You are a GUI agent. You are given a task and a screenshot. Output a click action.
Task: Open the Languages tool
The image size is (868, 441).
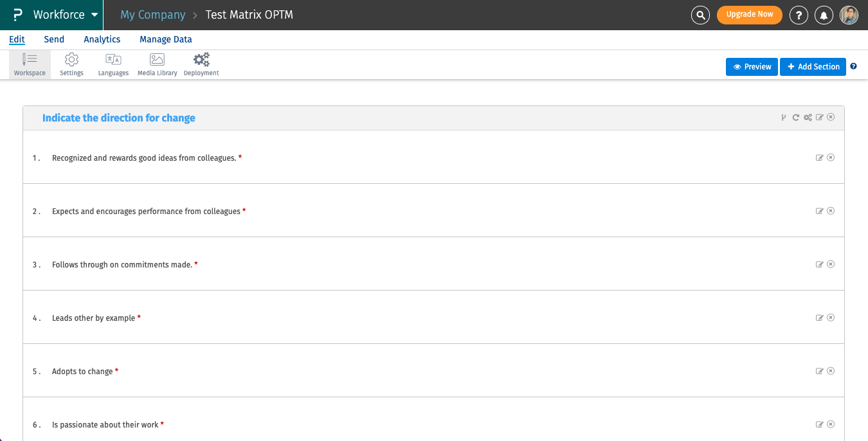coord(113,64)
